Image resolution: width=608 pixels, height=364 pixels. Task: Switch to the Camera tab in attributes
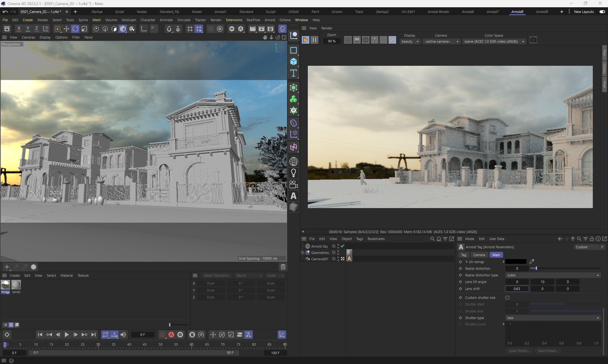click(479, 255)
